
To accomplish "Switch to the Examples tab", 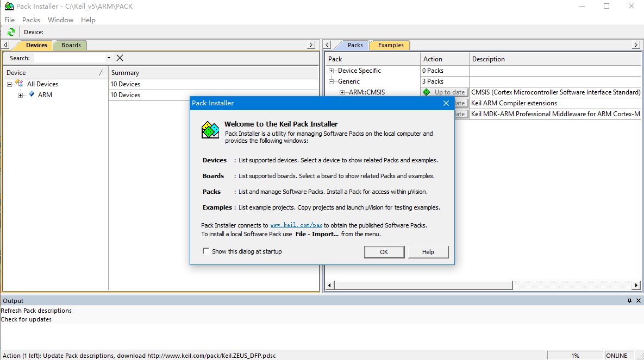I will [x=391, y=45].
